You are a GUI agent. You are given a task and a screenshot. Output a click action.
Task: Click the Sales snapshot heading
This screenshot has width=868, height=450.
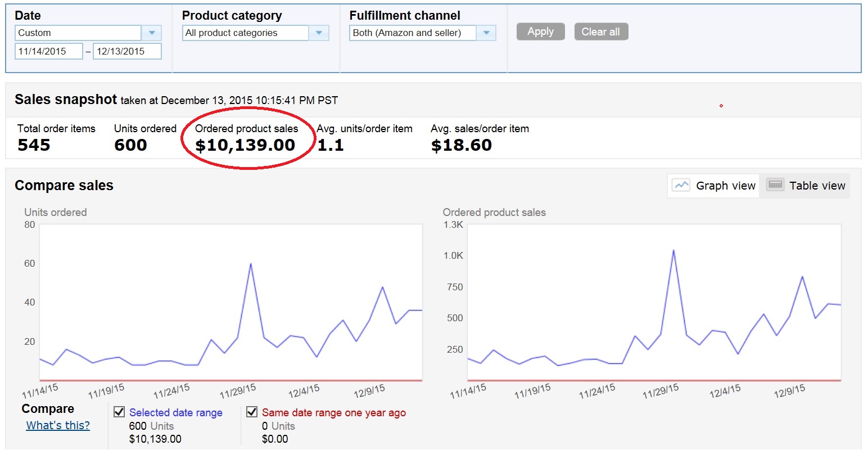pyautogui.click(x=66, y=100)
